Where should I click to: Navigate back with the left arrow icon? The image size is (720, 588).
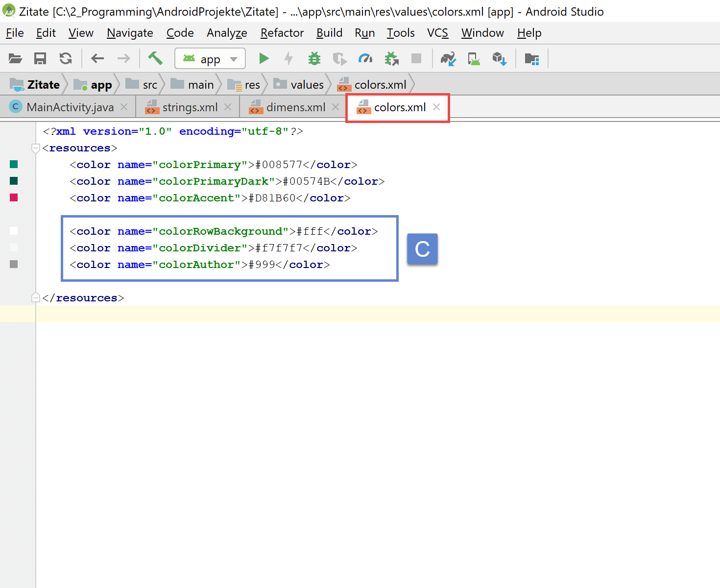tap(97, 59)
